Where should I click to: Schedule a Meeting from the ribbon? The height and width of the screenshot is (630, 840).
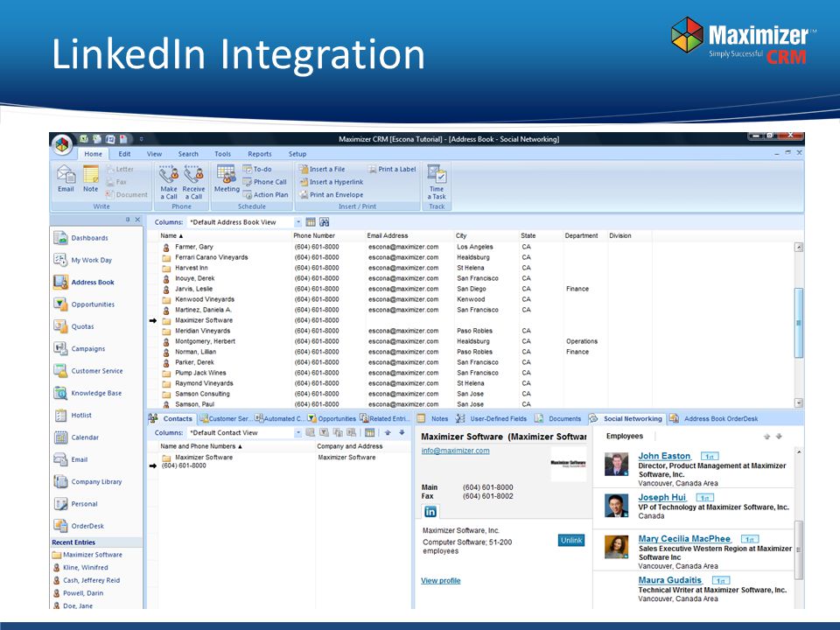(227, 178)
